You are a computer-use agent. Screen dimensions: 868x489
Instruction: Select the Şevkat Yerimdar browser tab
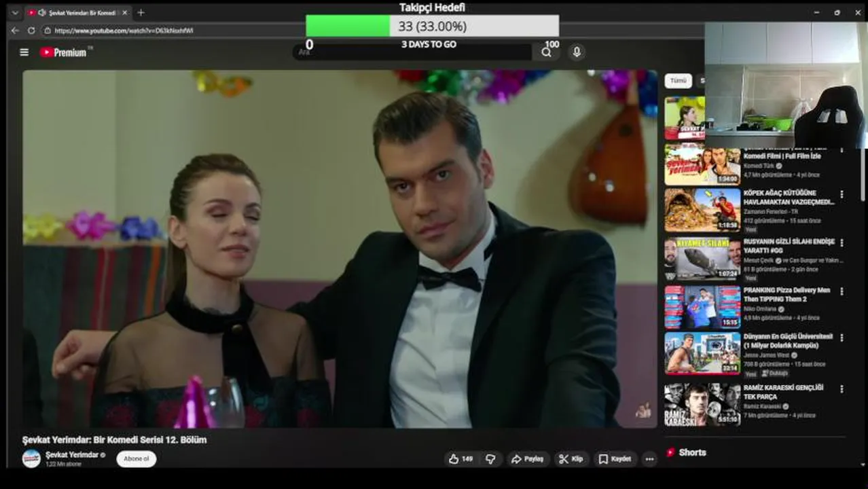[77, 13]
